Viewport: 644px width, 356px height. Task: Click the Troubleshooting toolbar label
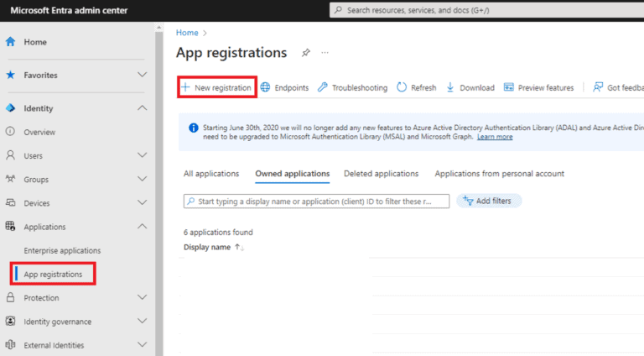[360, 87]
